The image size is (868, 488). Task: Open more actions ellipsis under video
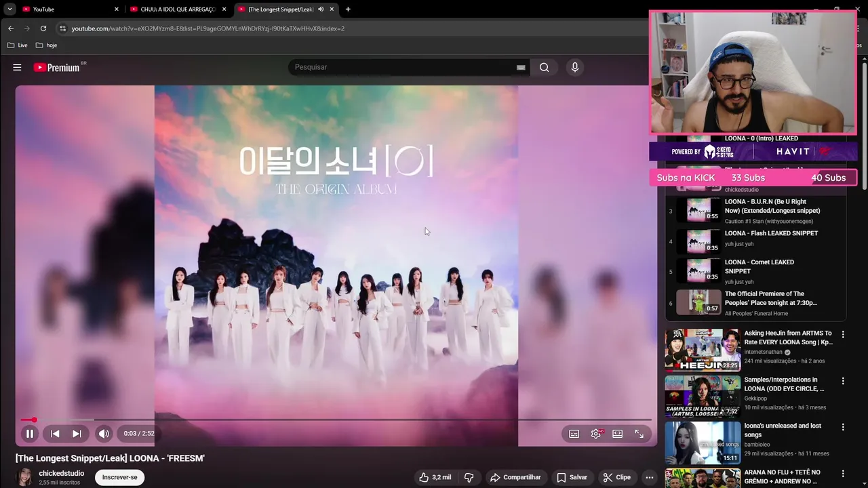[x=649, y=477]
